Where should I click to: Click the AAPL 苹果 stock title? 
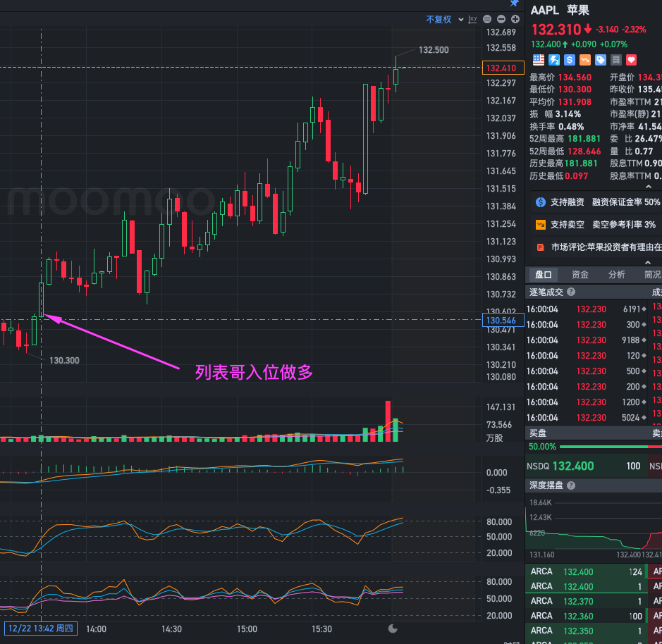click(x=560, y=10)
